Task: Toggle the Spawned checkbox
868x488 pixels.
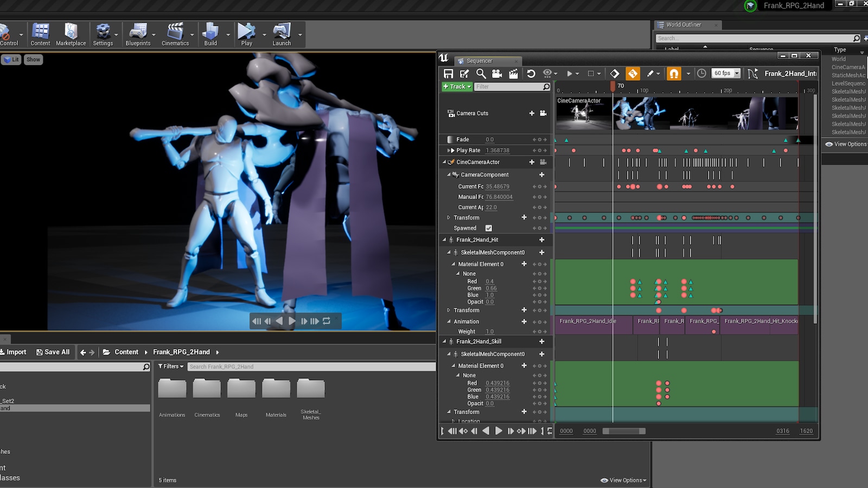Action: tap(489, 228)
